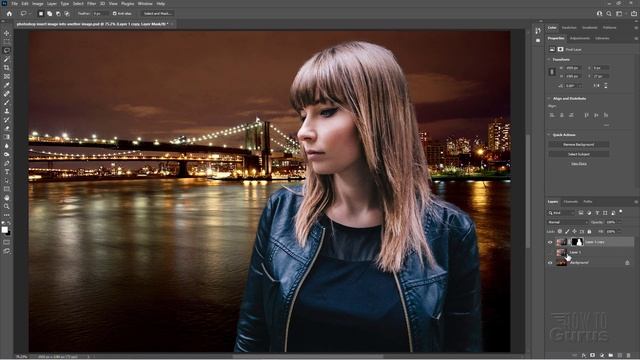Screen dimensions: 640x360
Task: Open the Kind filter dropdown in Layers
Action: (x=561, y=213)
